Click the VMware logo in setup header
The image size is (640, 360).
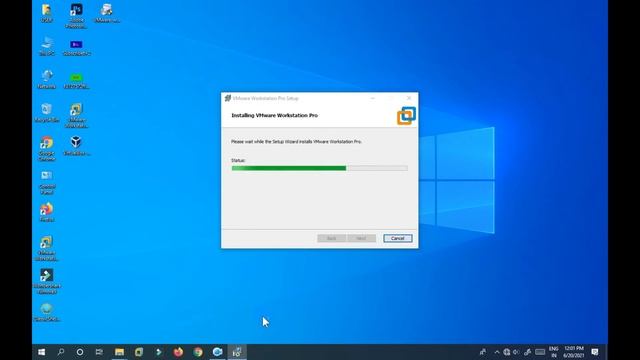[x=407, y=116]
